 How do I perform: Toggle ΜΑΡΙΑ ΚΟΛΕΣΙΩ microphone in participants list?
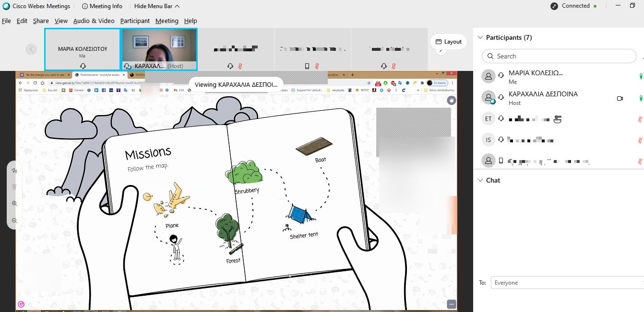click(641, 77)
